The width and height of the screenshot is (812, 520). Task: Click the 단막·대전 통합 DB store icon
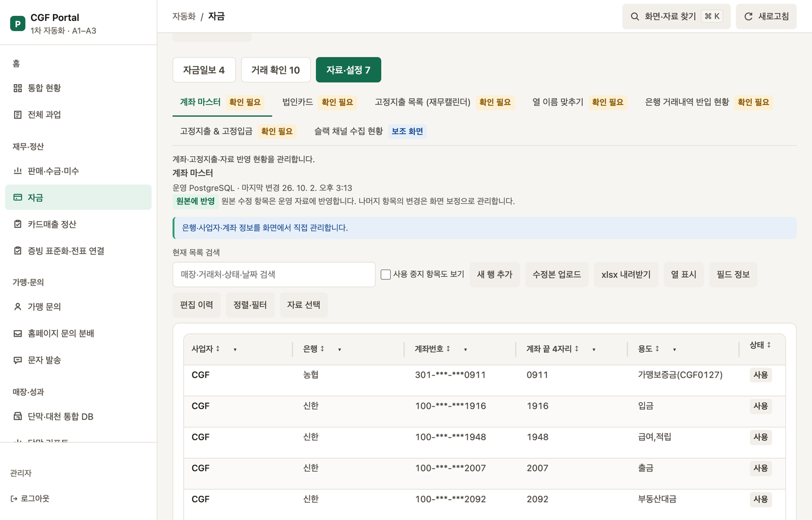click(x=17, y=416)
